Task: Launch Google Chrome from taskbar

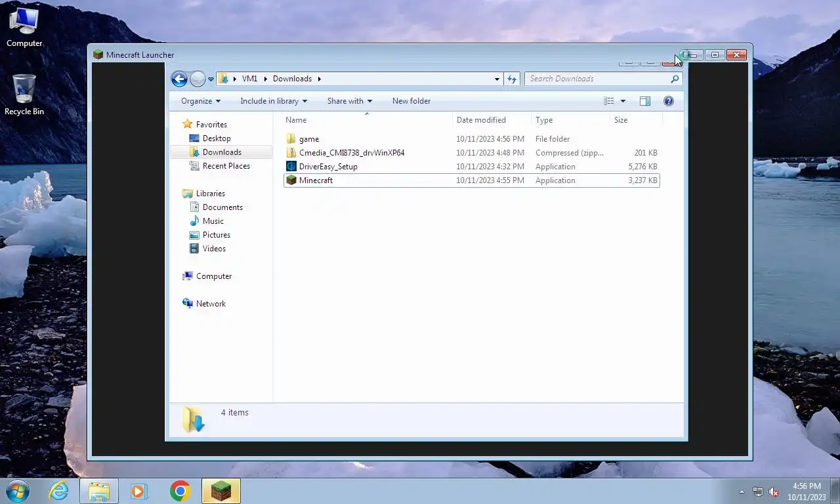Action: pos(180,491)
